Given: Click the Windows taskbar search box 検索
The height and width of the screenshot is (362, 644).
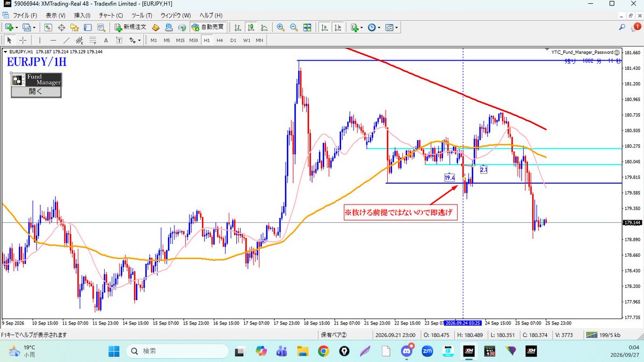Looking at the screenshot, I should coord(177,351).
